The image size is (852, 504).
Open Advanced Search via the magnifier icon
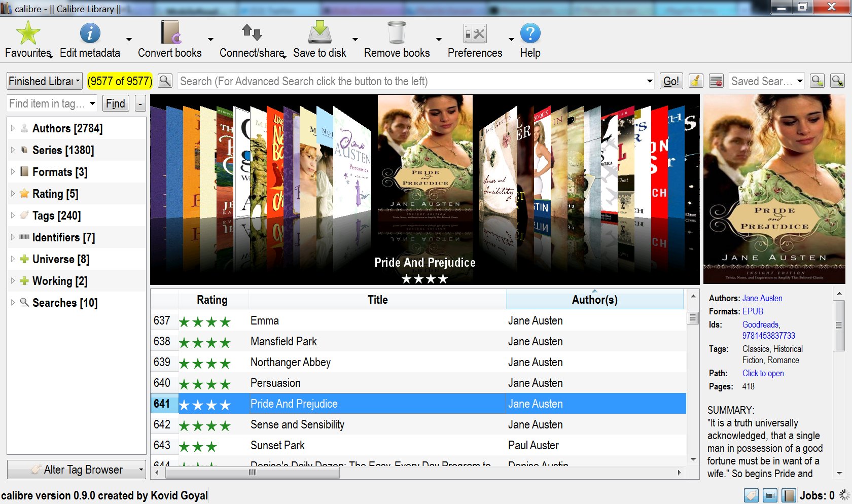coord(165,81)
